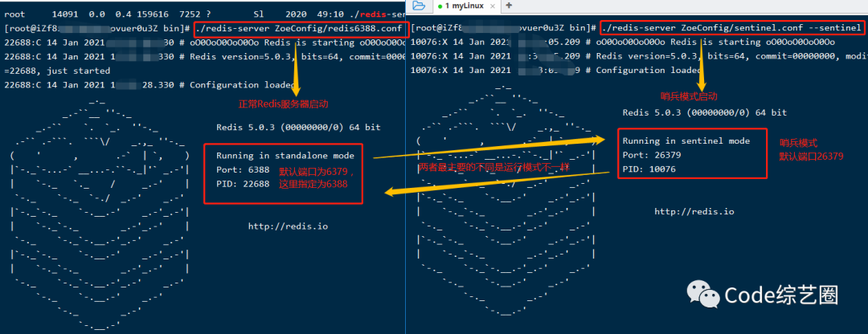
Task: Click the "=22688, just started" line
Action: click(x=57, y=71)
